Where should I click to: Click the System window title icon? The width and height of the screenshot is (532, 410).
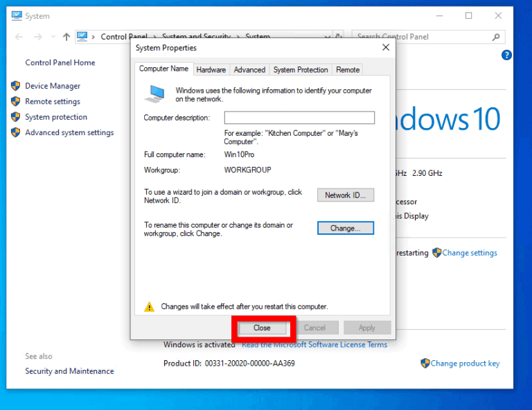pyautogui.click(x=17, y=16)
